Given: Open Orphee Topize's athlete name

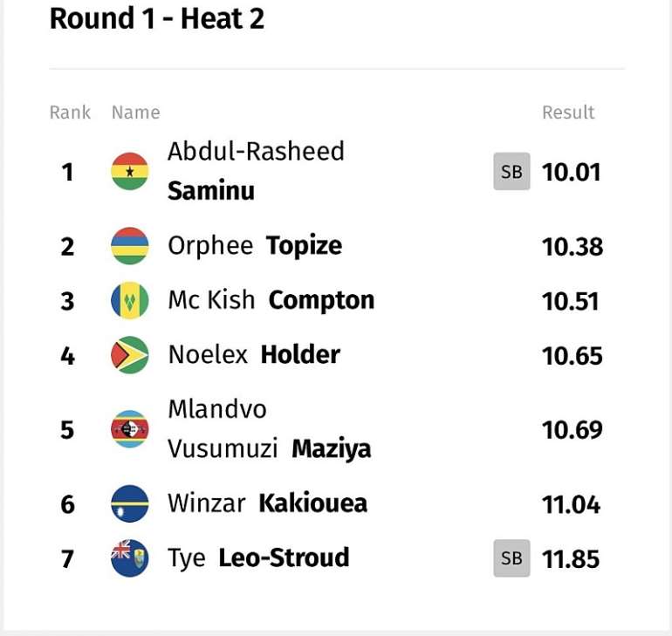Looking at the screenshot, I should [x=255, y=246].
